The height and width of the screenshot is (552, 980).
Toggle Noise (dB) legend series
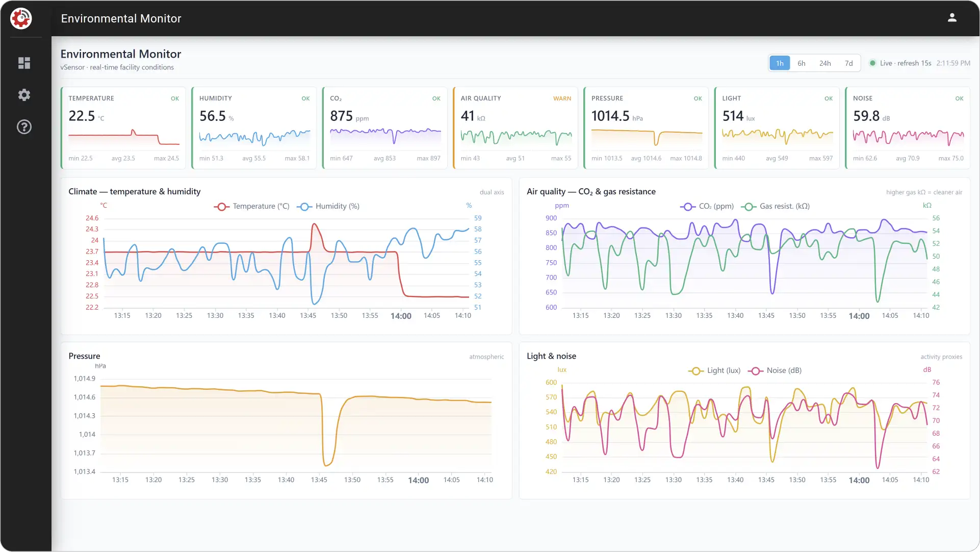775,370
